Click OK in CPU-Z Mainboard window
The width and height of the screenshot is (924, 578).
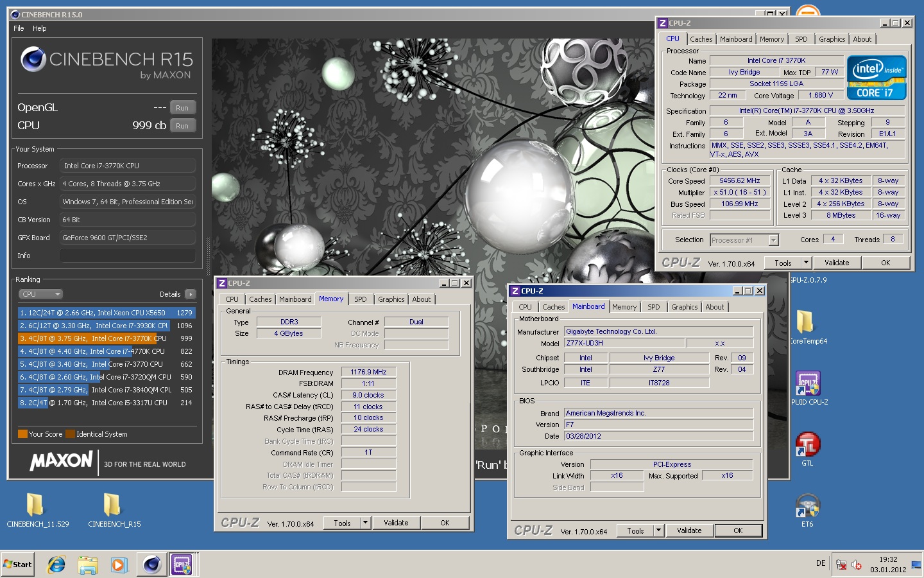point(738,530)
